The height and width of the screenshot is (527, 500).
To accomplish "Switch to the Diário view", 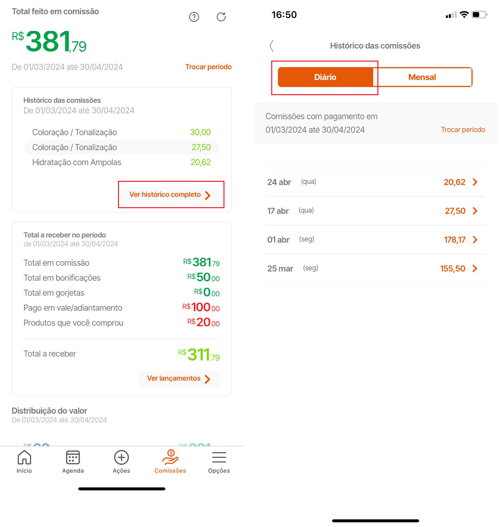I will (325, 77).
